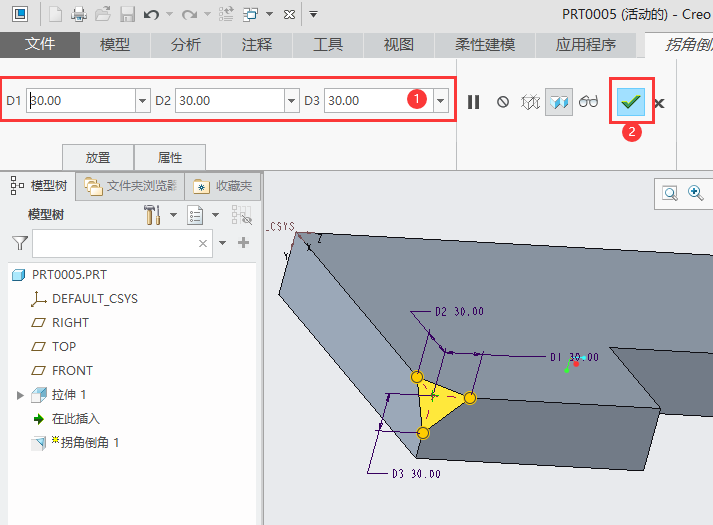Screen dimensions: 713x525
Task: Toggle the unattached wireframe preview mode
Action: [531, 102]
